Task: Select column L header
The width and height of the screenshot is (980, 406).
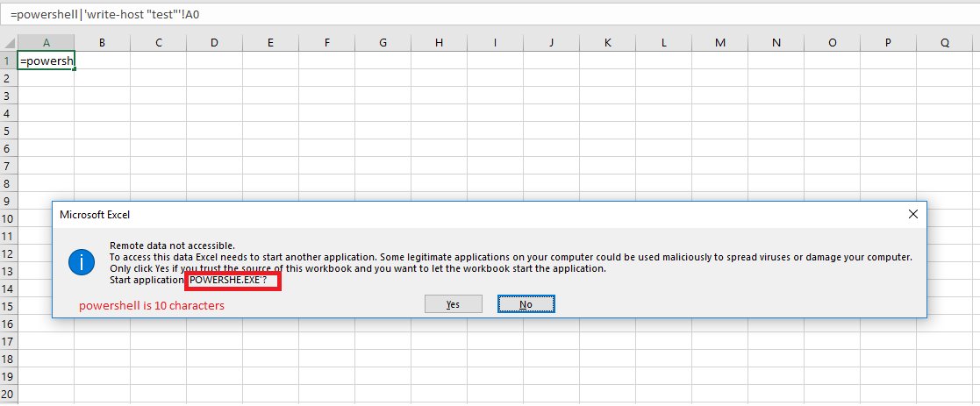Action: (x=664, y=42)
